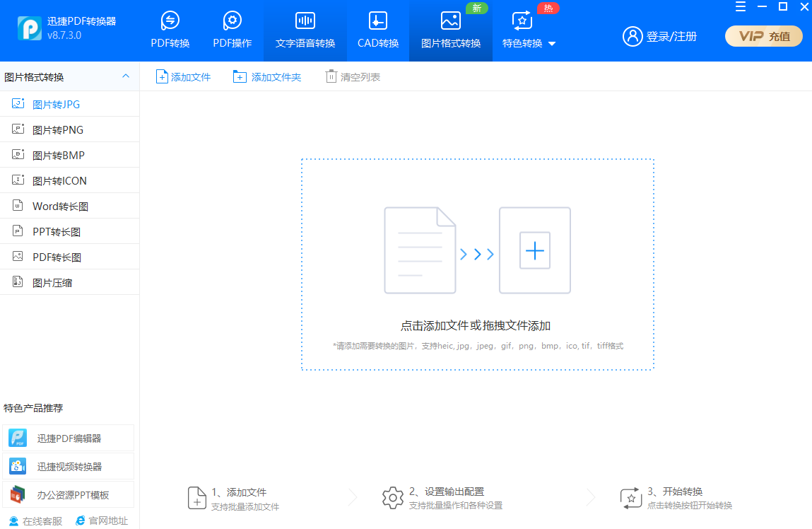Open the 登录/注册 link

click(671, 37)
